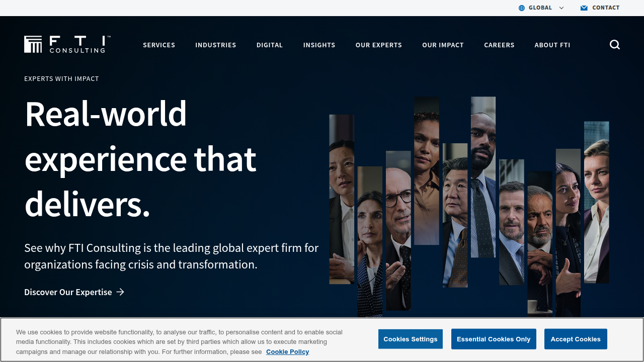The height and width of the screenshot is (362, 644).
Task: Open Cookies Settings
Action: [x=411, y=339]
